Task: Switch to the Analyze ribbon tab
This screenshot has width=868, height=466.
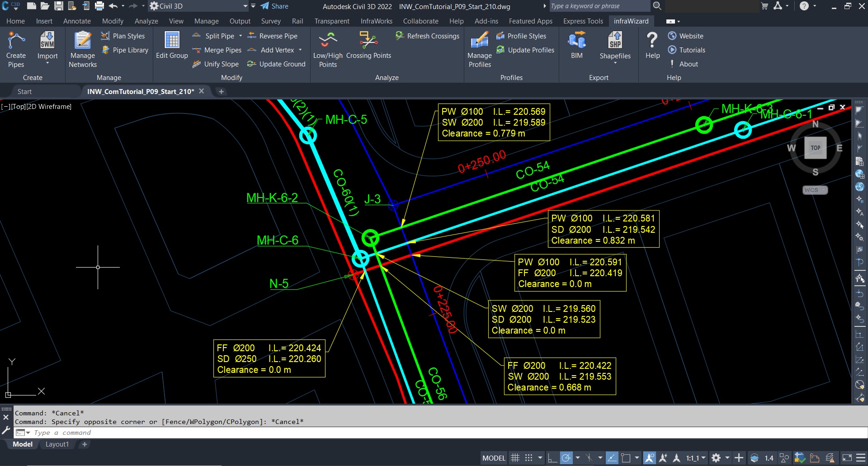Action: 146,21
